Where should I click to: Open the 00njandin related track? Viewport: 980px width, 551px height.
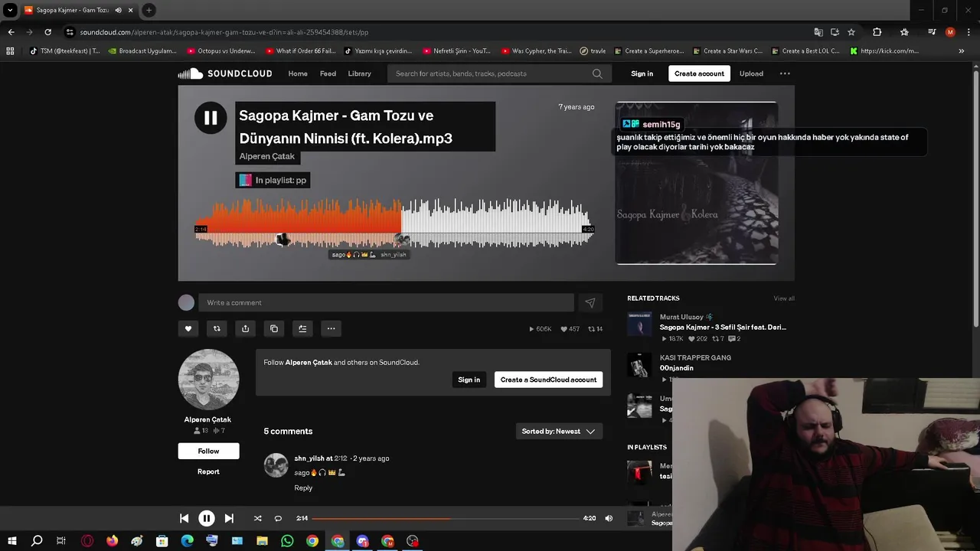(x=677, y=368)
